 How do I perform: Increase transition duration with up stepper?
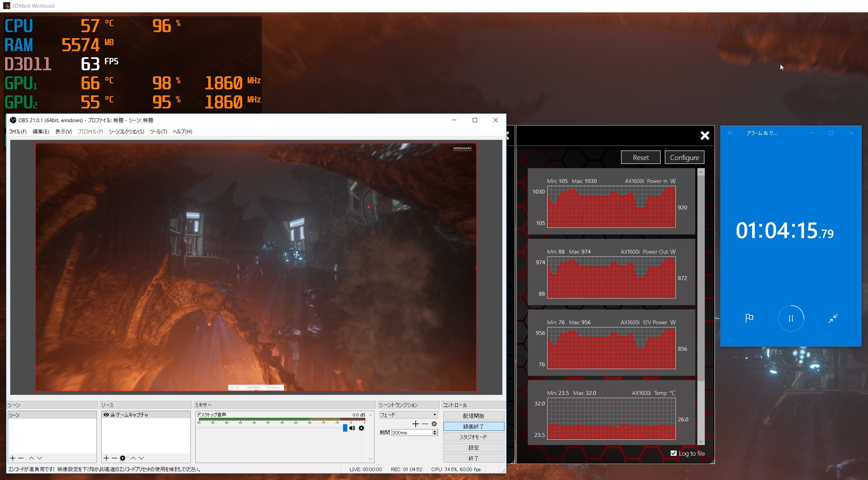[x=435, y=431]
